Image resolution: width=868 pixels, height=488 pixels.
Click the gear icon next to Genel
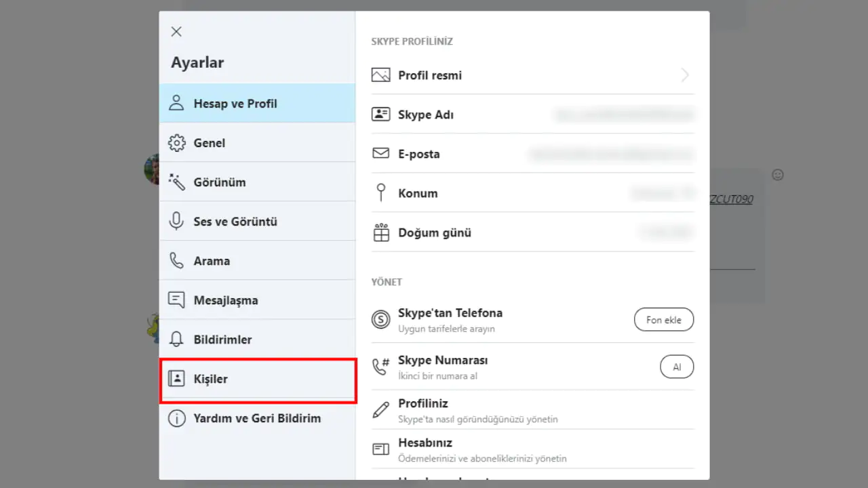[176, 142]
